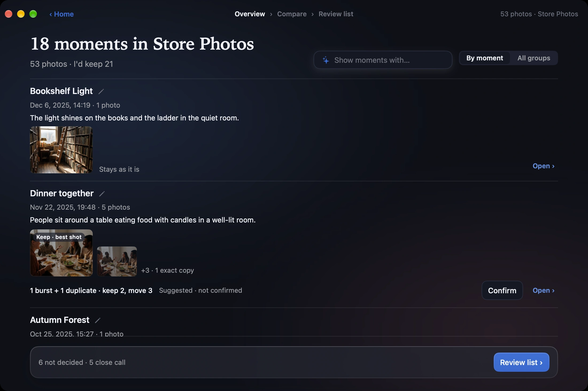Select the smaller second dinner thumbnail
The height and width of the screenshot is (391, 588).
[x=117, y=261]
